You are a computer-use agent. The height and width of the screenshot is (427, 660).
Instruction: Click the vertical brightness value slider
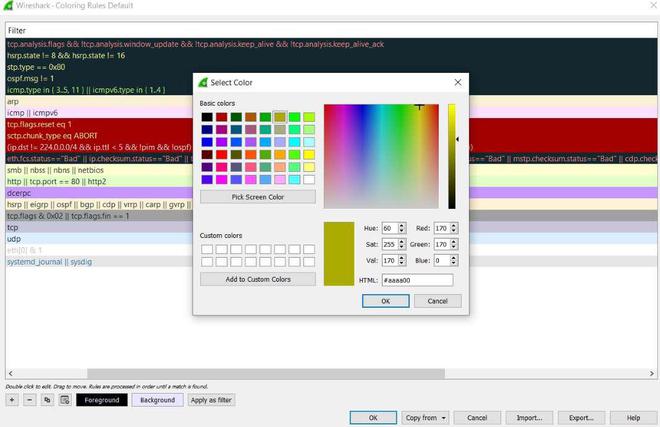pyautogui.click(x=452, y=156)
